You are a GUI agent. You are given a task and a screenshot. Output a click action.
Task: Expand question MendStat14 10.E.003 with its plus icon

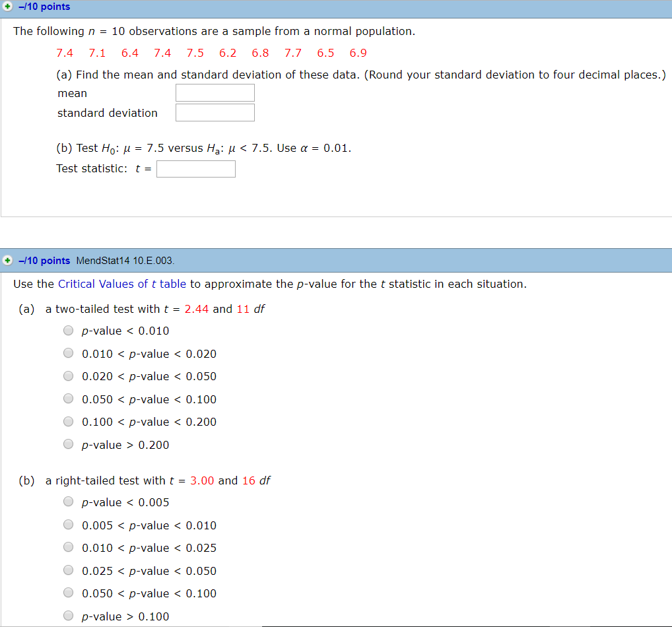pyautogui.click(x=8, y=260)
